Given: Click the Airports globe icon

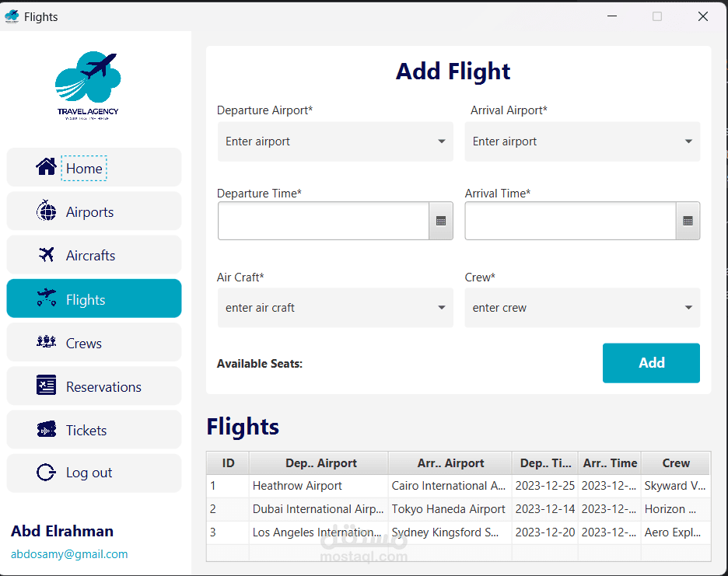Looking at the screenshot, I should [46, 211].
